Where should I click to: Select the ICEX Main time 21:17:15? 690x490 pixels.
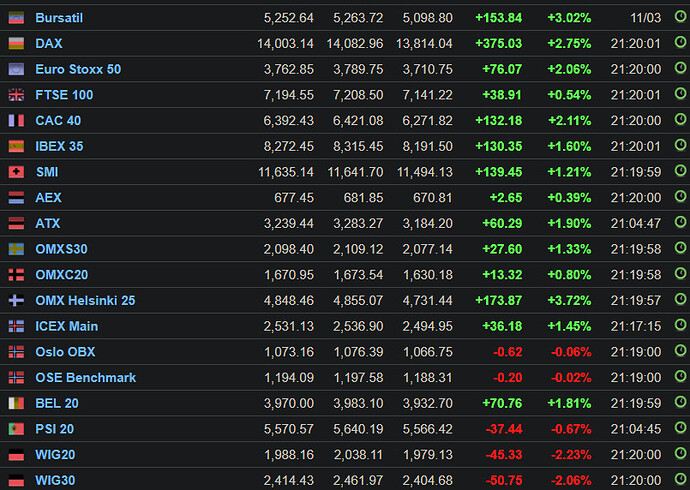pos(636,326)
